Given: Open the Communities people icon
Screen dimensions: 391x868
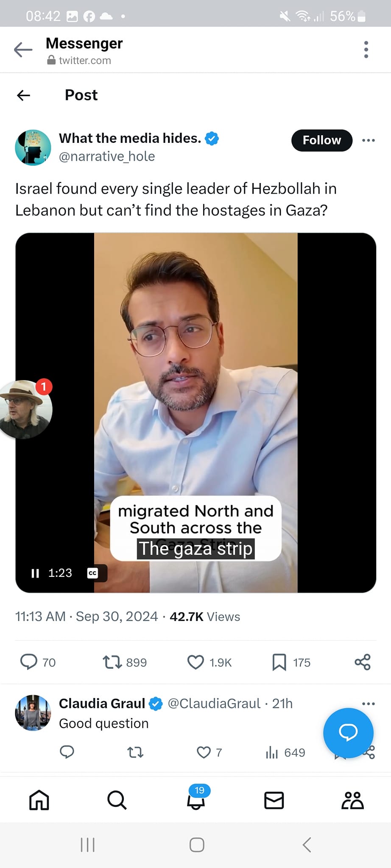Looking at the screenshot, I should pos(352,800).
